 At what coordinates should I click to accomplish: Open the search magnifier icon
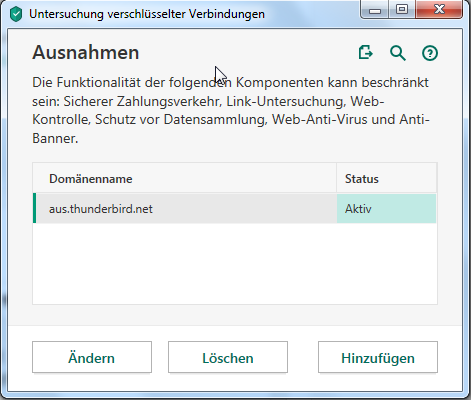(398, 53)
